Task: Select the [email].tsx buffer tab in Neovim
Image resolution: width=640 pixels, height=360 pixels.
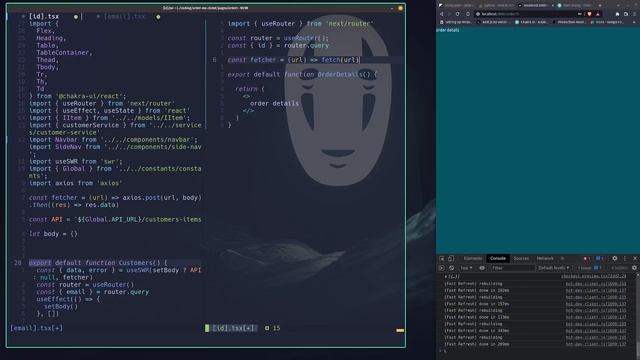Action: [125, 17]
